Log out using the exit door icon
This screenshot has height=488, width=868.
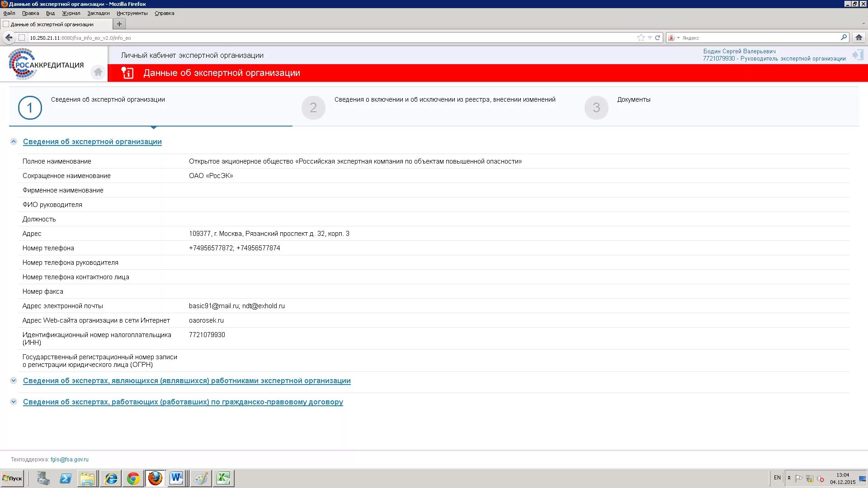tap(858, 55)
